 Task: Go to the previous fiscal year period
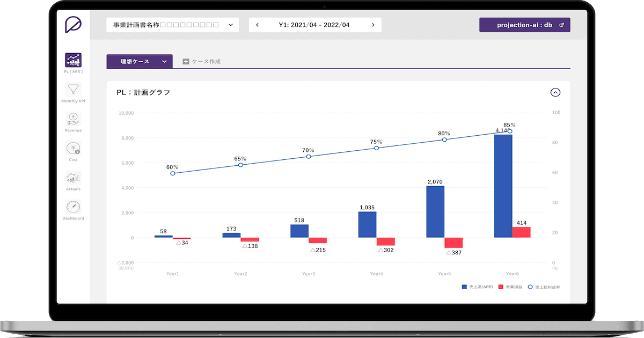point(257,25)
